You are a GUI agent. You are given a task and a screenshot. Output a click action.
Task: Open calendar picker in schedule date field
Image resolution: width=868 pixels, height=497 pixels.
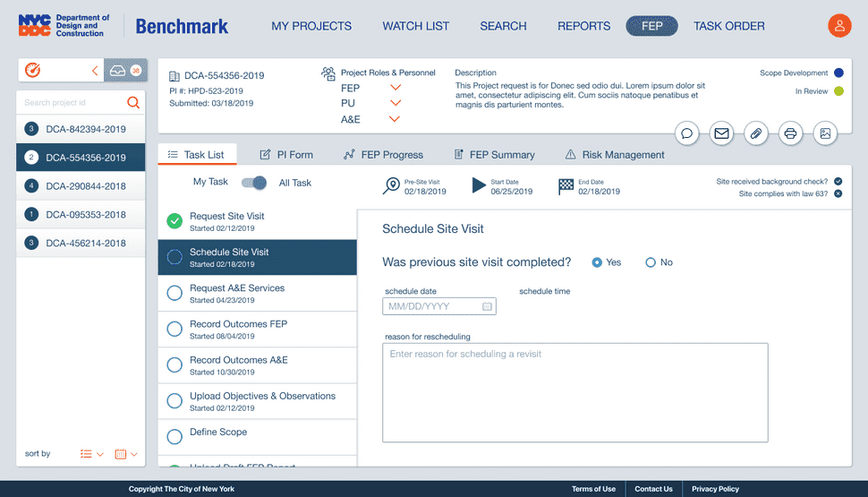[x=487, y=306]
